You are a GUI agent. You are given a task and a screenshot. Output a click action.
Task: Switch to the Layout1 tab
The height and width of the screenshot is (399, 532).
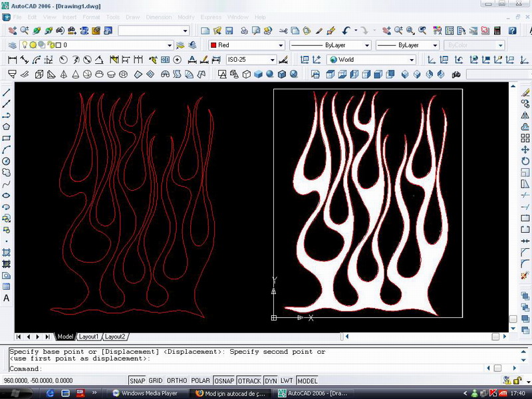88,336
